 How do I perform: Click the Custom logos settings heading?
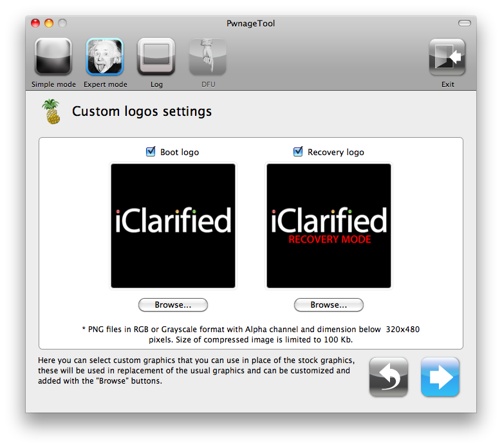pos(142,111)
